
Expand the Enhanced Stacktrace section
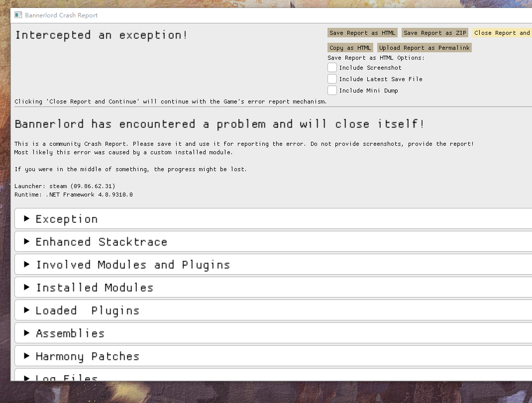[x=273, y=241]
